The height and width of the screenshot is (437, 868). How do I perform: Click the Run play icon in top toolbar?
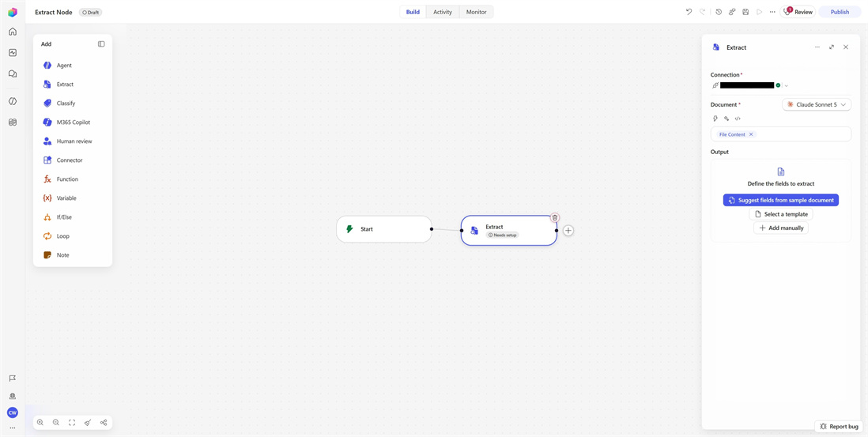pyautogui.click(x=760, y=12)
